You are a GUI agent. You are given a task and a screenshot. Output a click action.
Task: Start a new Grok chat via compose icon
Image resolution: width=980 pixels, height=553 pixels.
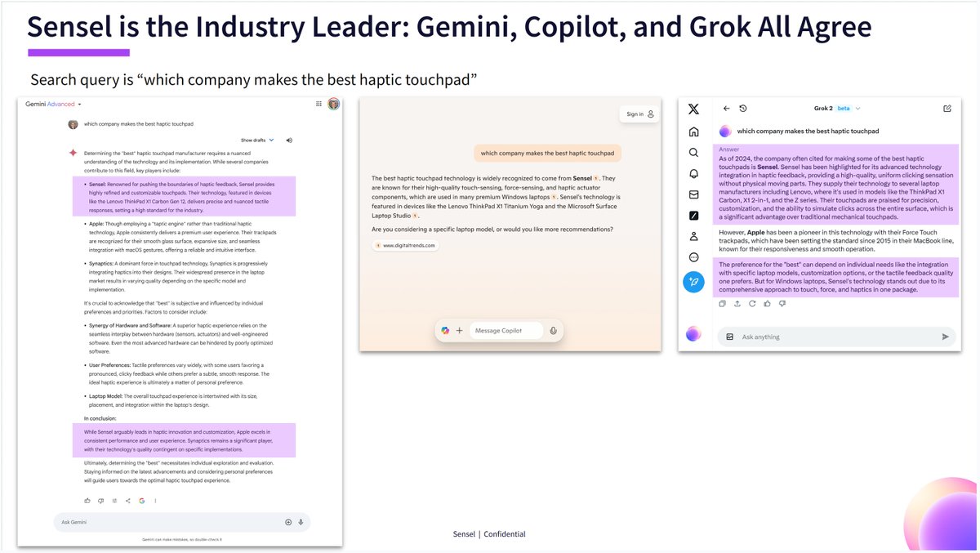coord(947,109)
